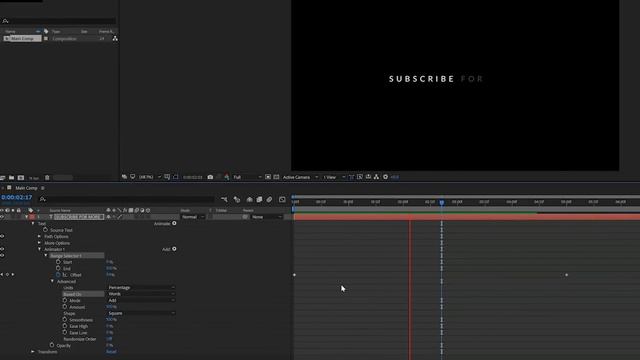Open layer blending mode Normal dropdown

tap(193, 217)
